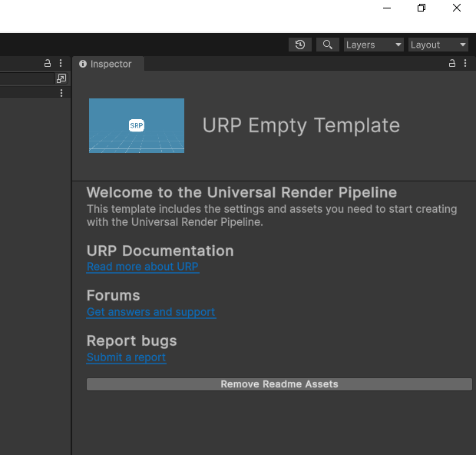476x455 pixels.
Task: Open the Submit a report link
Action: click(126, 357)
